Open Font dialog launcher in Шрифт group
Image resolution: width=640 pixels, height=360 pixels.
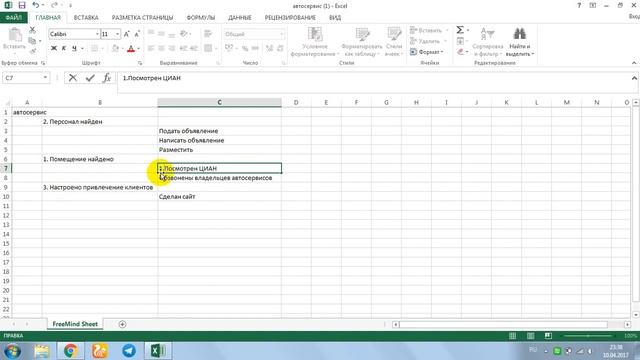140,63
